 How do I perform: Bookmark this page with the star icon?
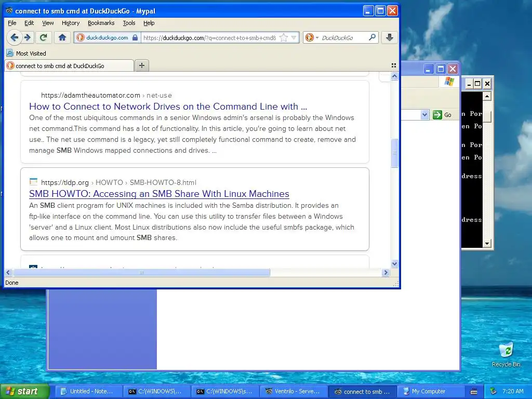point(284,37)
